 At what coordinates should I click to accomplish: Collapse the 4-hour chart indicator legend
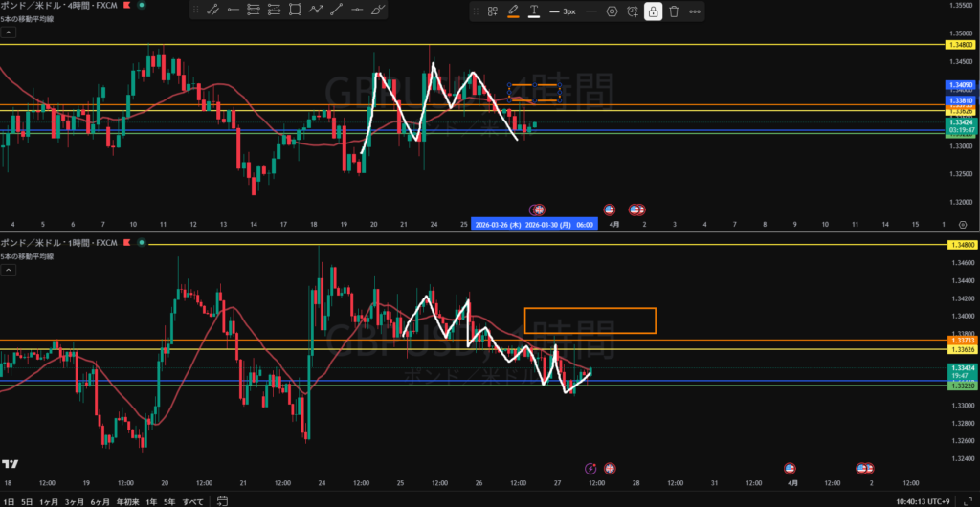pyautogui.click(x=8, y=32)
